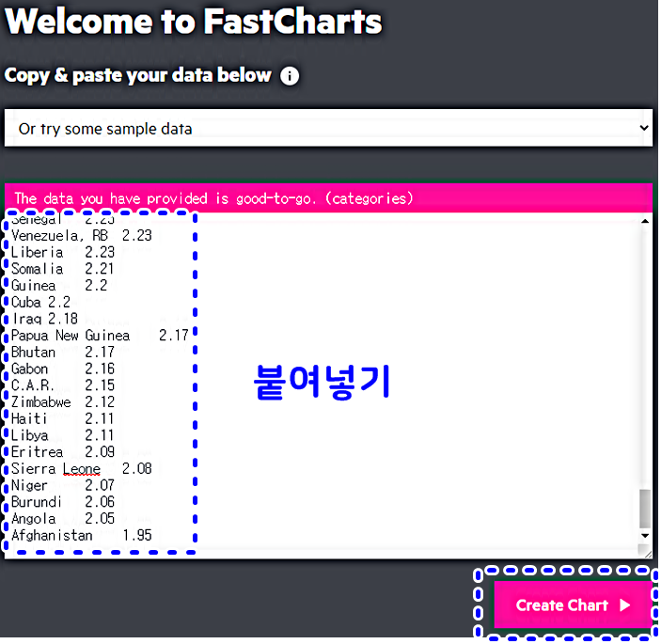Click the 'Angola 2.05' row
661x644 pixels.
[63, 519]
